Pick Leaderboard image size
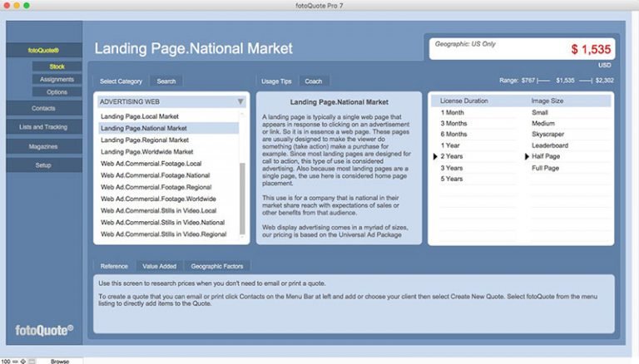 click(550, 145)
